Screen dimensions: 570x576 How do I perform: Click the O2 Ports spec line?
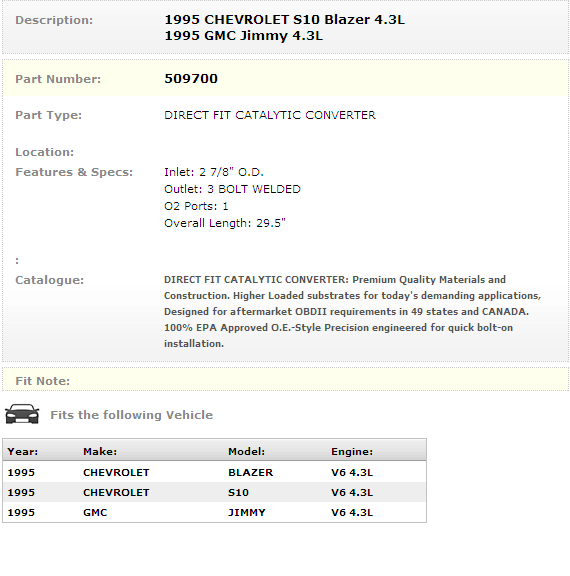196,206
